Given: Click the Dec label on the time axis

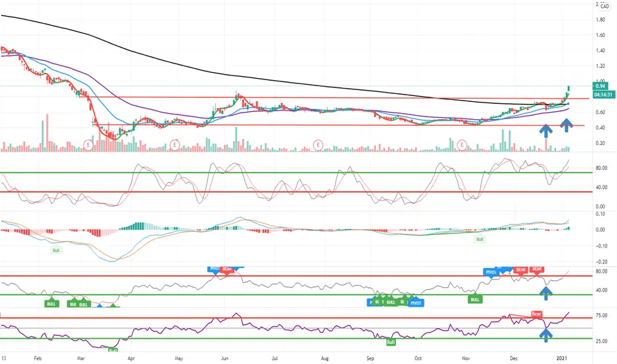Looking at the screenshot, I should (514, 359).
